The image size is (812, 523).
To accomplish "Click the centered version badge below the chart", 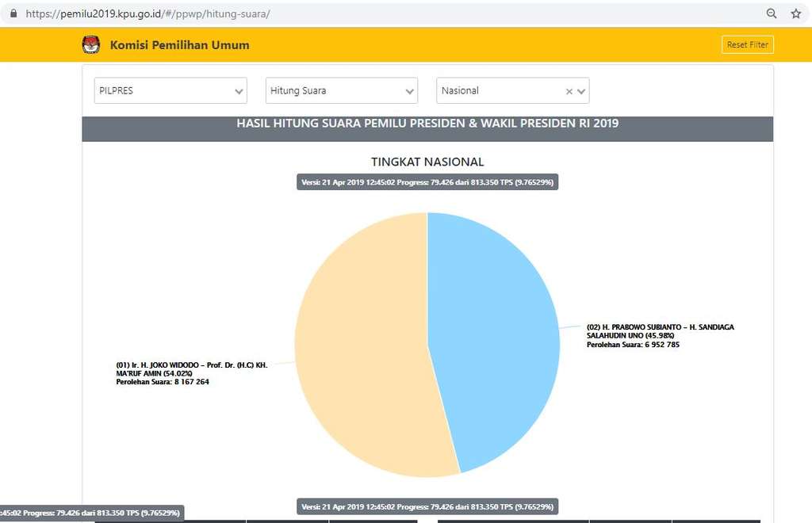I will click(x=427, y=506).
